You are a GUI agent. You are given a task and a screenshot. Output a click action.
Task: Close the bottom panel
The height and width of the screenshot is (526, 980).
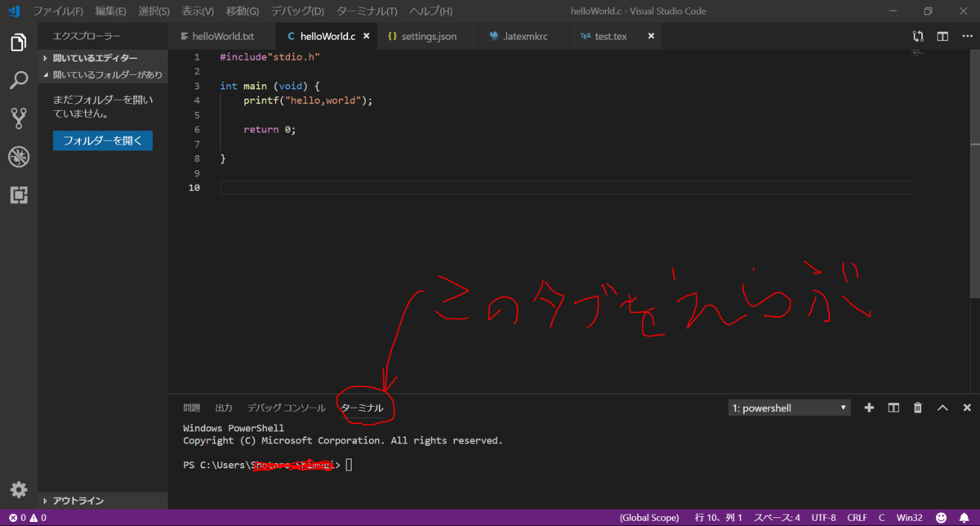coord(967,408)
